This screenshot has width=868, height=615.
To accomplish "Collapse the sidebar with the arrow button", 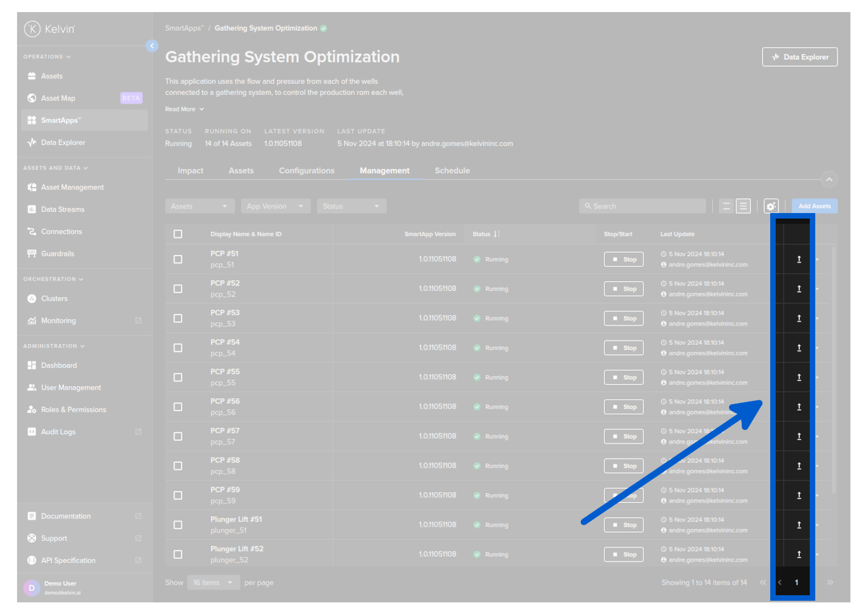I will (152, 46).
